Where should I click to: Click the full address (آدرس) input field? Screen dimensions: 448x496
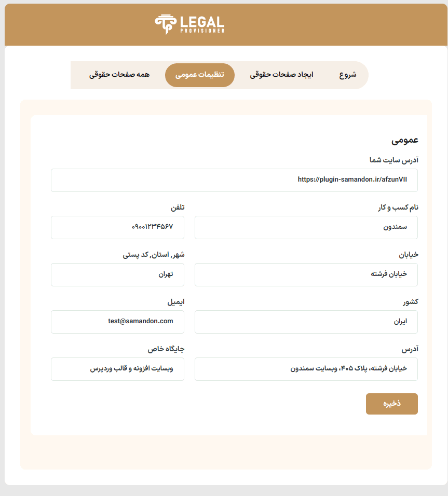[x=306, y=369]
